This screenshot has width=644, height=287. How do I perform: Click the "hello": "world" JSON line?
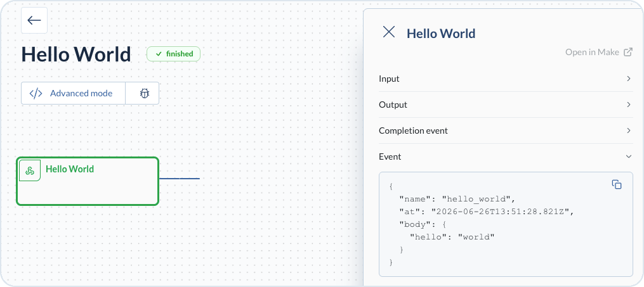point(452,237)
